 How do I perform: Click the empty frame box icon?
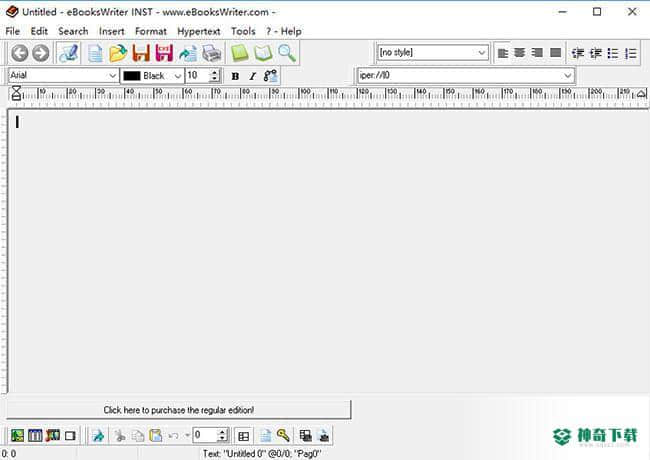(x=70, y=436)
